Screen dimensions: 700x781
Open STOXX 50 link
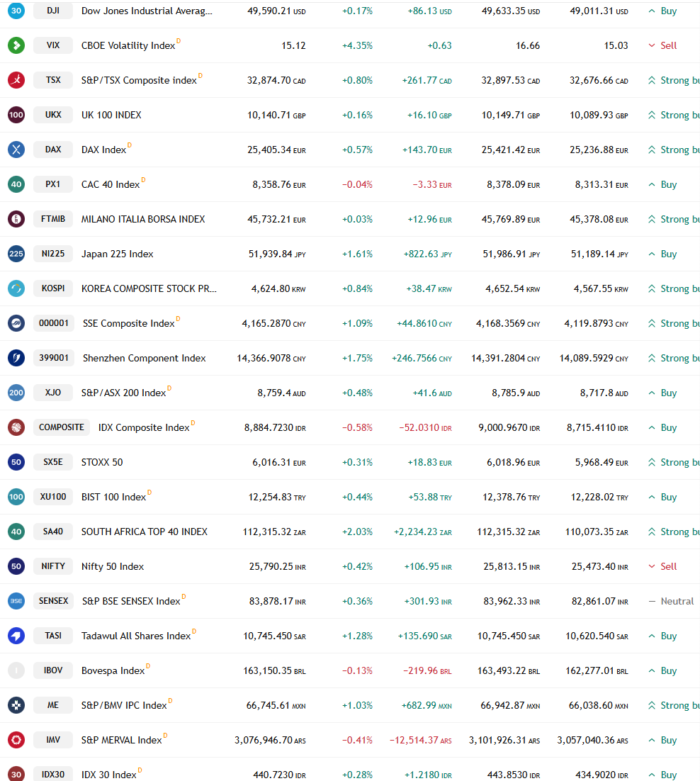coord(102,462)
